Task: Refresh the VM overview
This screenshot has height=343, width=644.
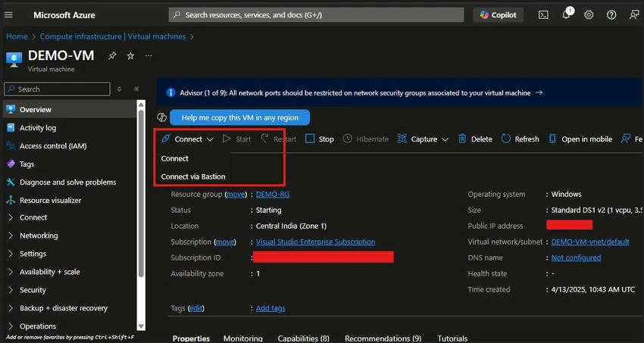Action: [521, 139]
